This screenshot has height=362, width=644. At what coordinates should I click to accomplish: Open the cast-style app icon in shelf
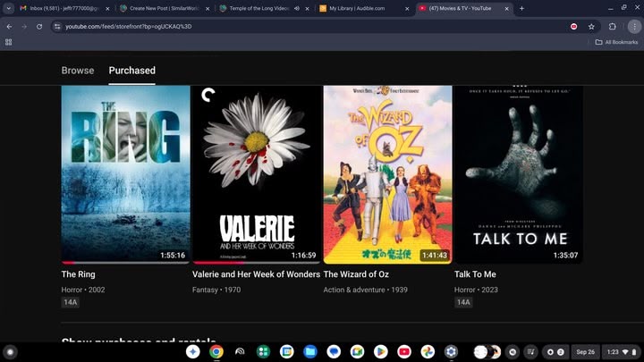pyautogui.click(x=240, y=352)
